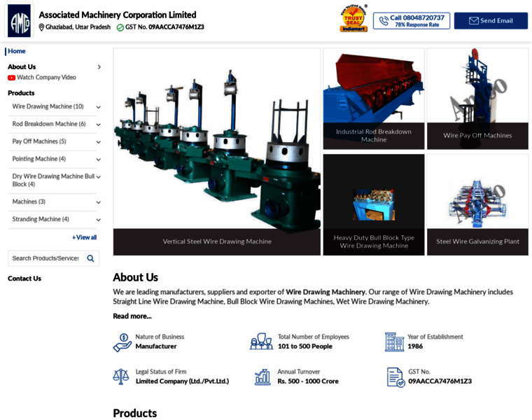Click Machines (3) link

[29, 202]
